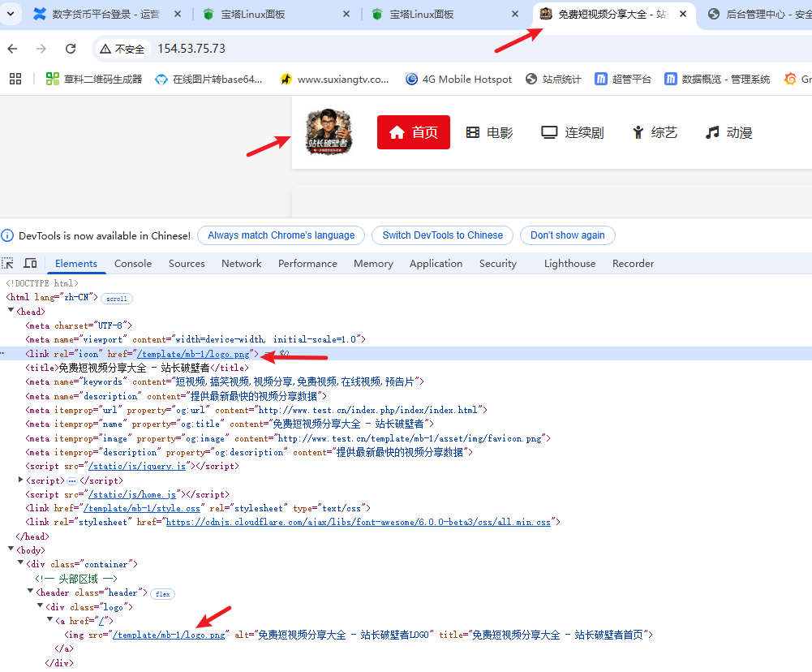Click the 首页 home navigation button
Screen dimensions: 812x672
tap(413, 132)
